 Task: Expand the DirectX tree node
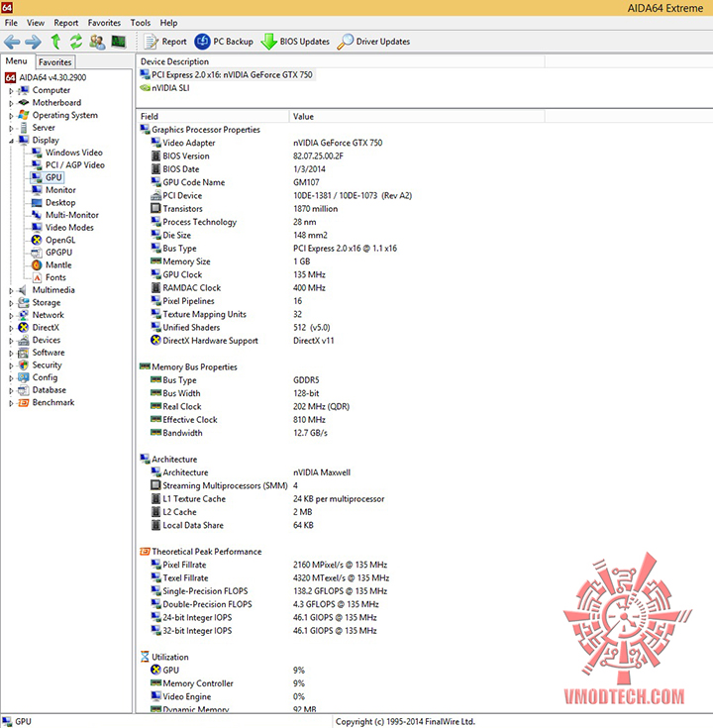click(11, 329)
